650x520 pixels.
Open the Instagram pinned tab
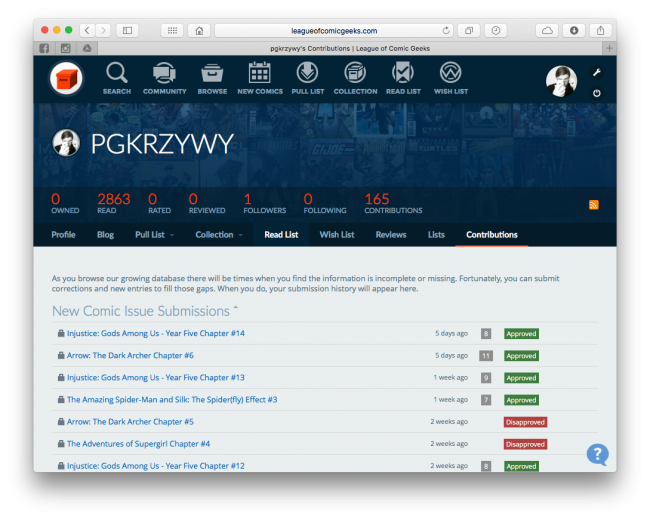65,49
